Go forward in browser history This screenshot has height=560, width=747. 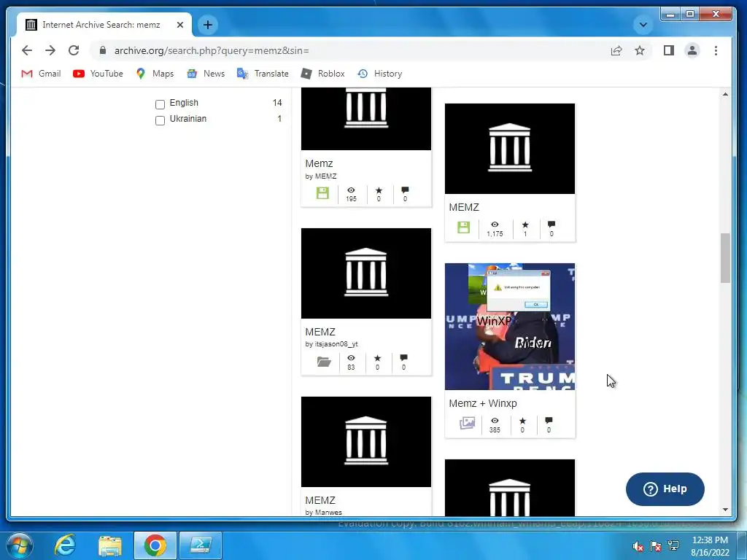point(50,50)
